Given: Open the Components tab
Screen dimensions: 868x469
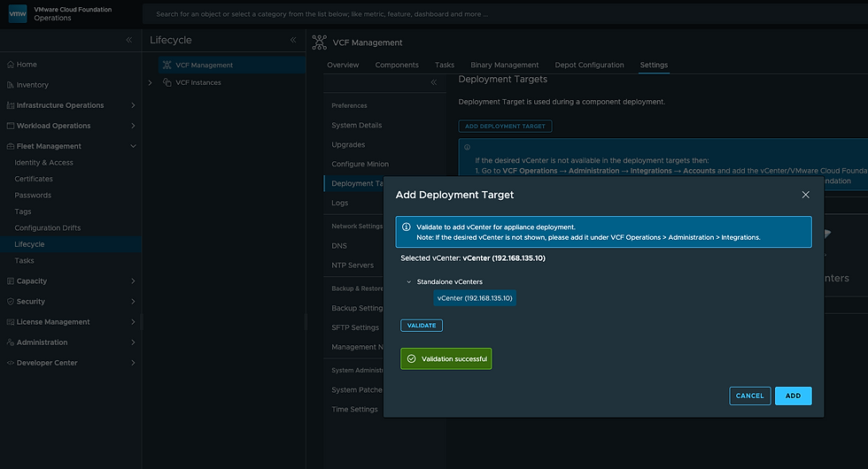Looking at the screenshot, I should tap(397, 65).
